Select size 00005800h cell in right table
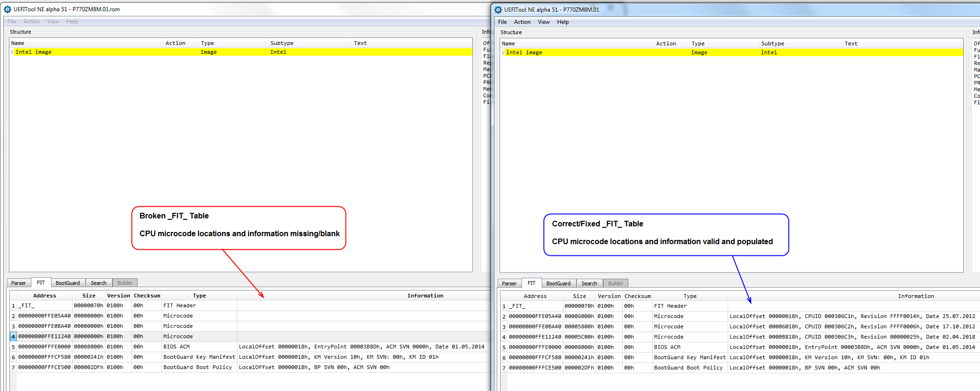The height and width of the screenshot is (391, 980). tap(579, 326)
